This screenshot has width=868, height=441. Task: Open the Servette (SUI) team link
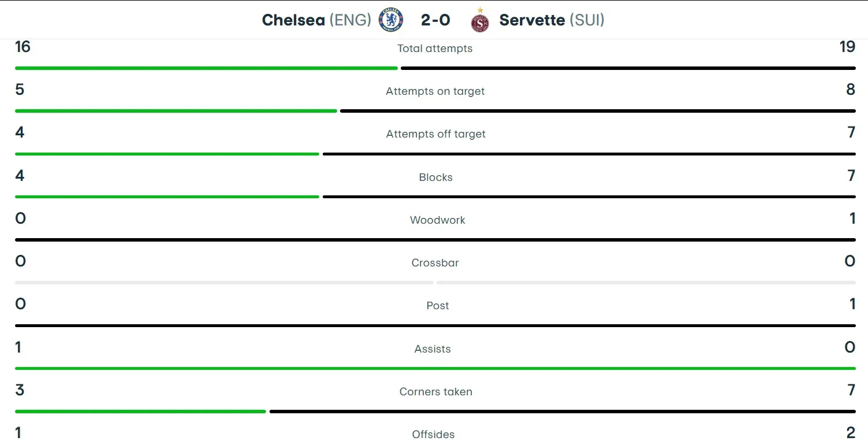552,20
